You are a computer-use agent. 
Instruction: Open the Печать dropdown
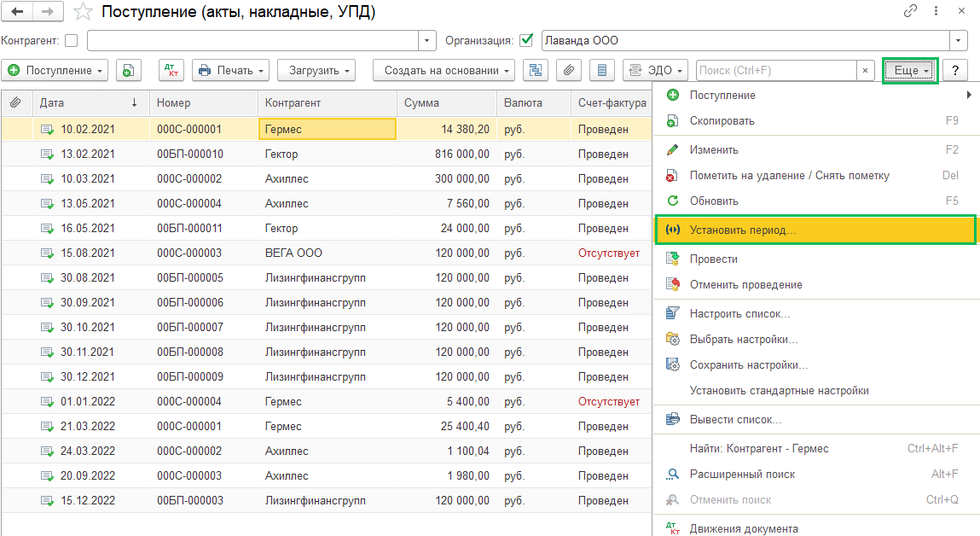coord(230,71)
